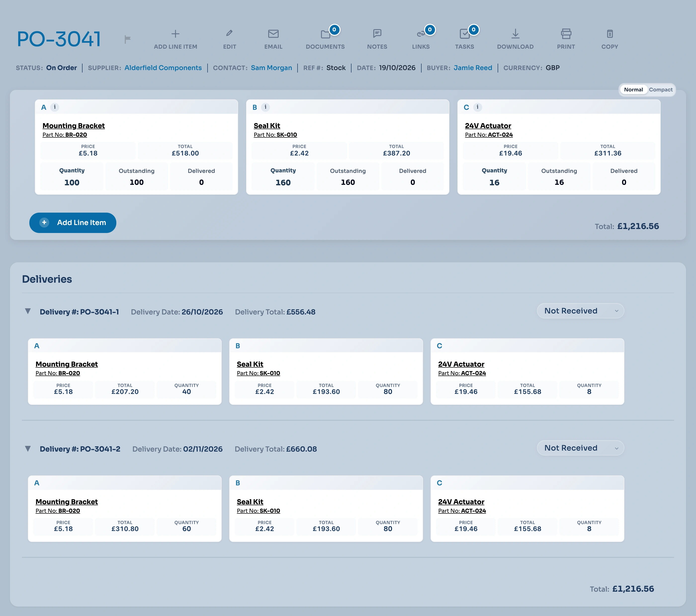Click the £207.20 total in delivery PO-3041-1

(125, 392)
